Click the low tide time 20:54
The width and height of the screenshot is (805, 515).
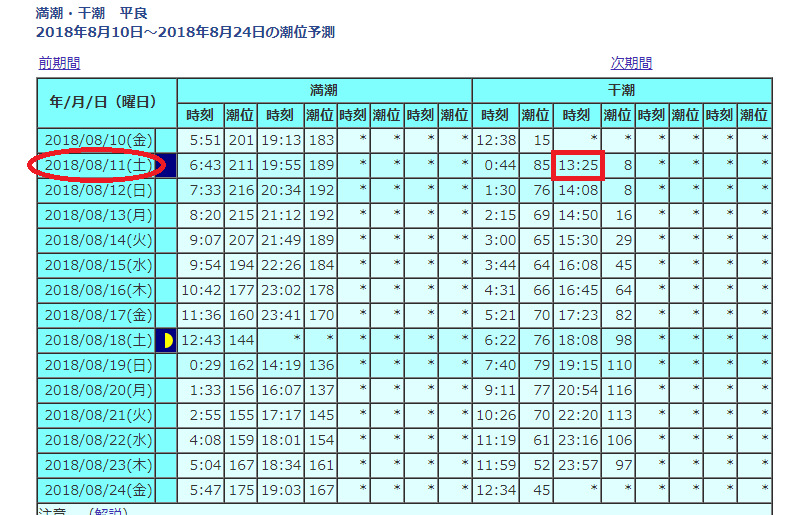point(578,390)
